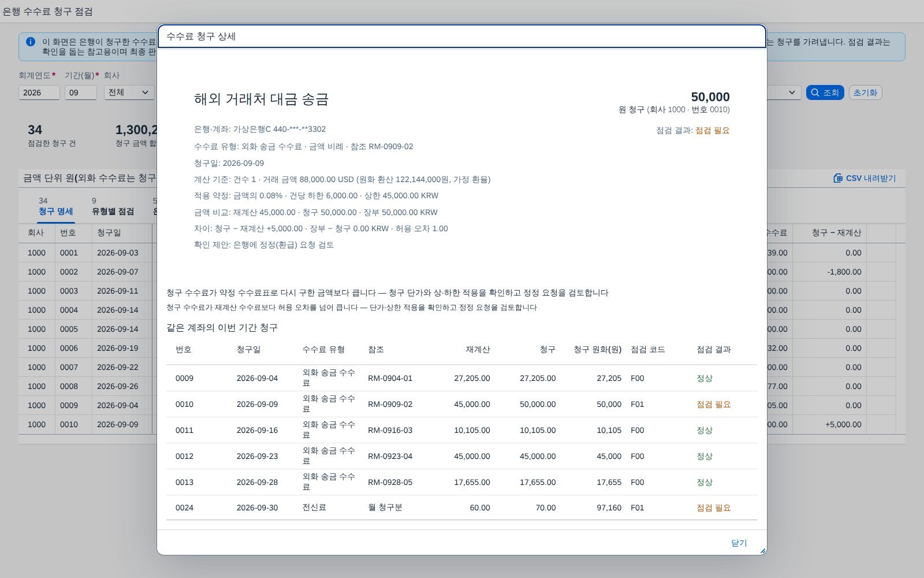Click the 50,000 amount heading
924x578 pixels.
pos(710,97)
